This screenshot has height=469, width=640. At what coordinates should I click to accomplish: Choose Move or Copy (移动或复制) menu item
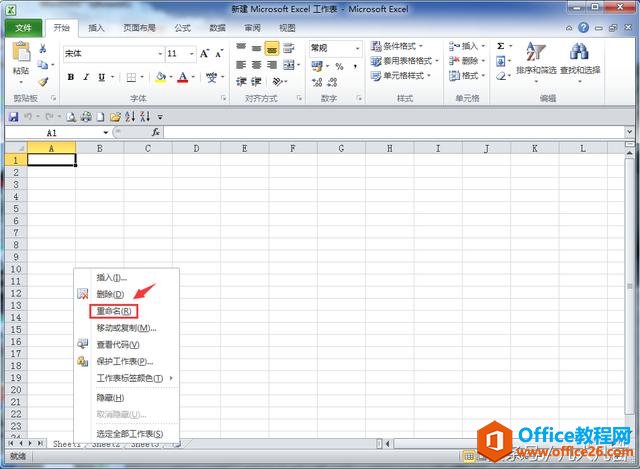coord(126,328)
